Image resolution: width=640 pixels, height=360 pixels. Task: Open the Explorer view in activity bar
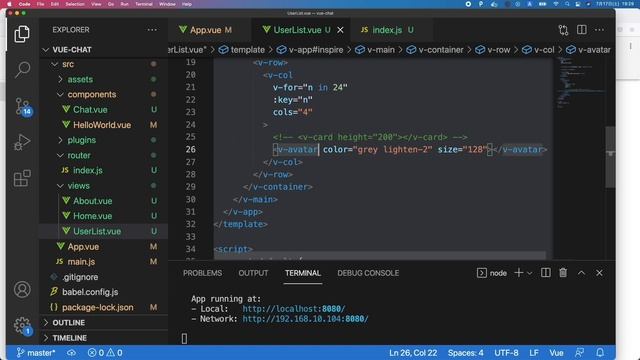(22, 34)
